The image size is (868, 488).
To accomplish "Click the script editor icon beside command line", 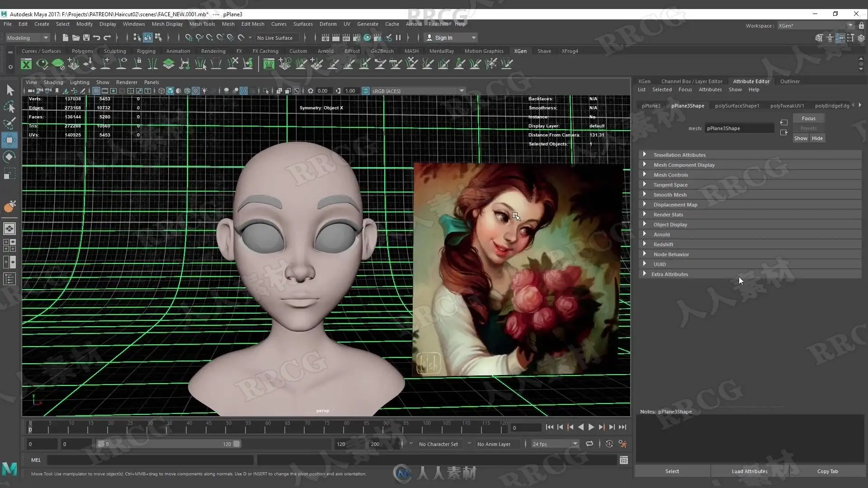I will pyautogui.click(x=623, y=460).
